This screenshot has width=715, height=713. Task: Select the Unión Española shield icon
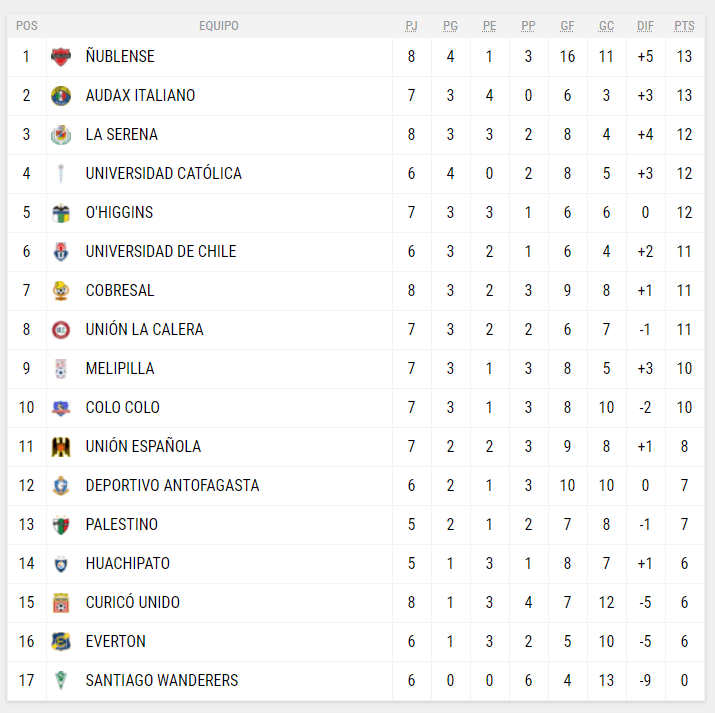click(x=61, y=447)
